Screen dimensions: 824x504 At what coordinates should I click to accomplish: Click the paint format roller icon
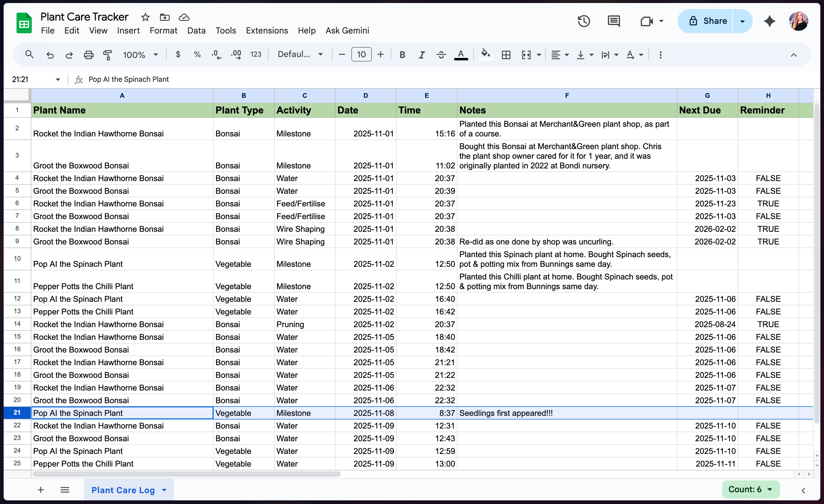[x=107, y=55]
